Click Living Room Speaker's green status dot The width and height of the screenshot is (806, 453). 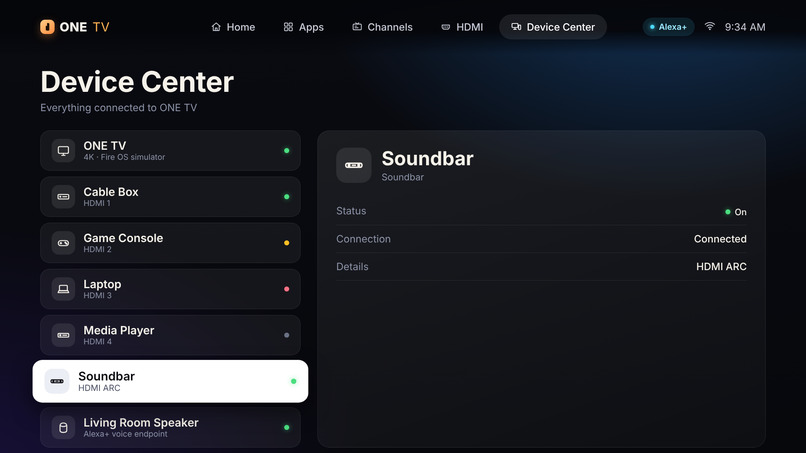[x=287, y=427]
